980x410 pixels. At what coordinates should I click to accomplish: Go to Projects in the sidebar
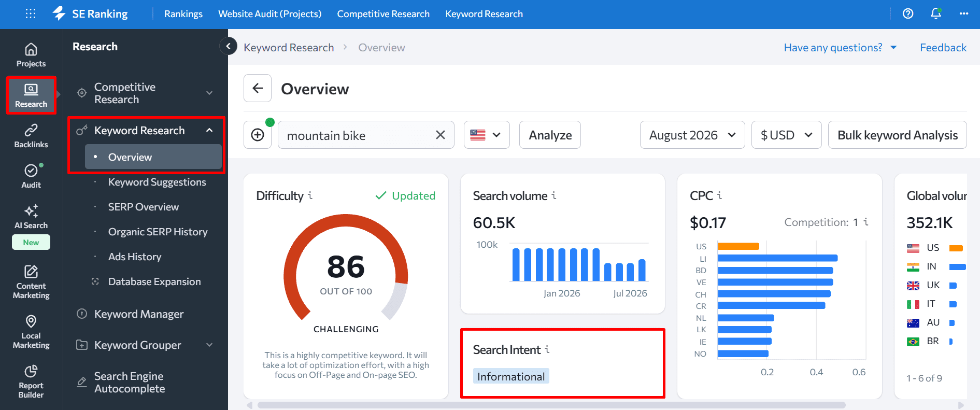31,55
